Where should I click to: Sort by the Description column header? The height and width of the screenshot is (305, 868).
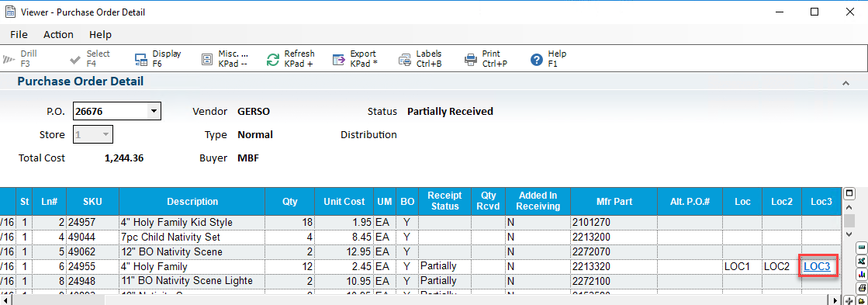pos(192,202)
